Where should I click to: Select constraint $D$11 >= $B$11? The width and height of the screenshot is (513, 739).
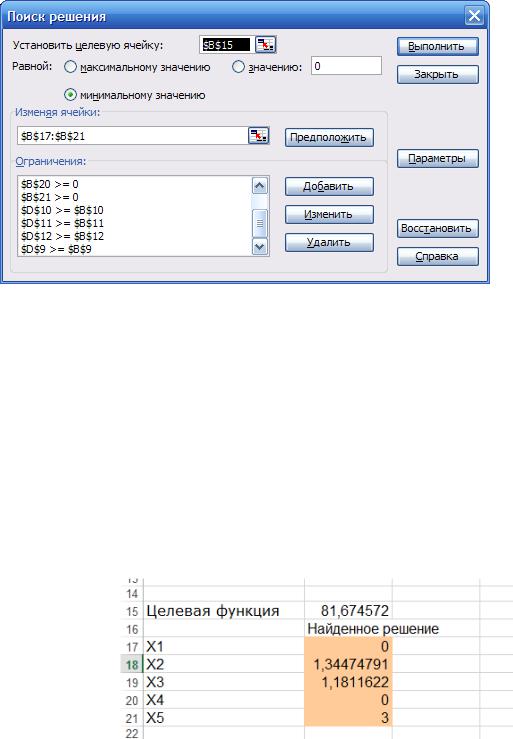point(62,223)
